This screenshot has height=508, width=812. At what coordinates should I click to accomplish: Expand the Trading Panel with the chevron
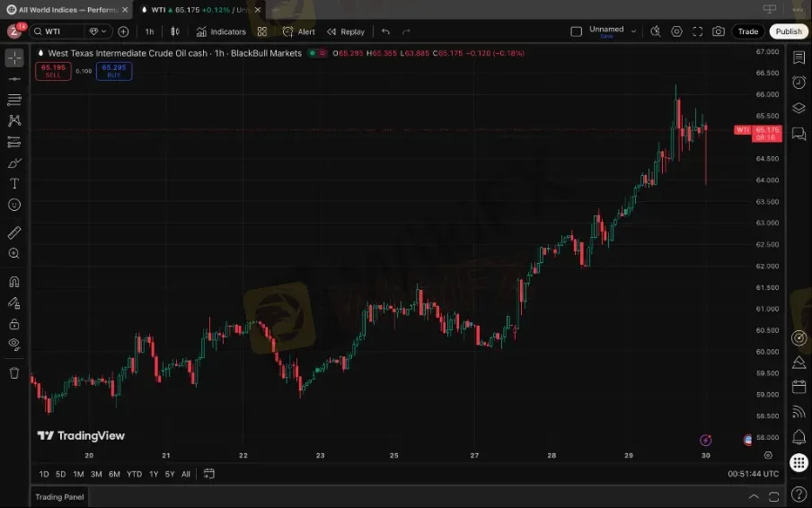pyautogui.click(x=754, y=496)
